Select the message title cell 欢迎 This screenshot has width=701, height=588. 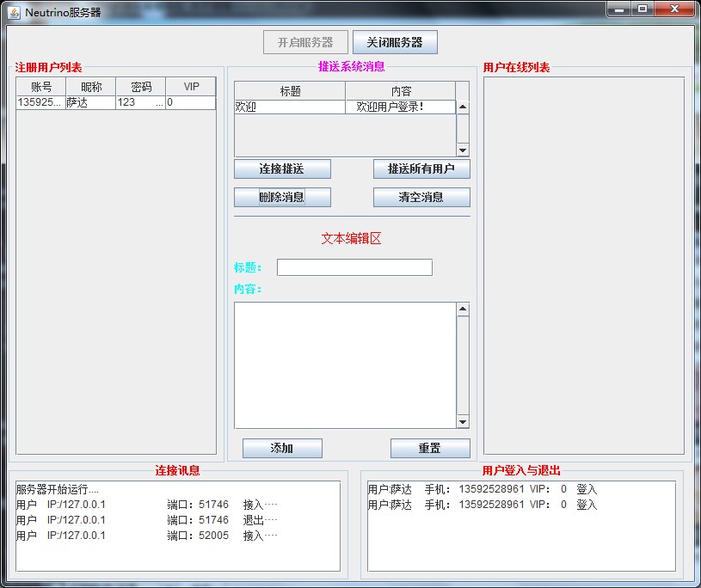tap(290, 107)
